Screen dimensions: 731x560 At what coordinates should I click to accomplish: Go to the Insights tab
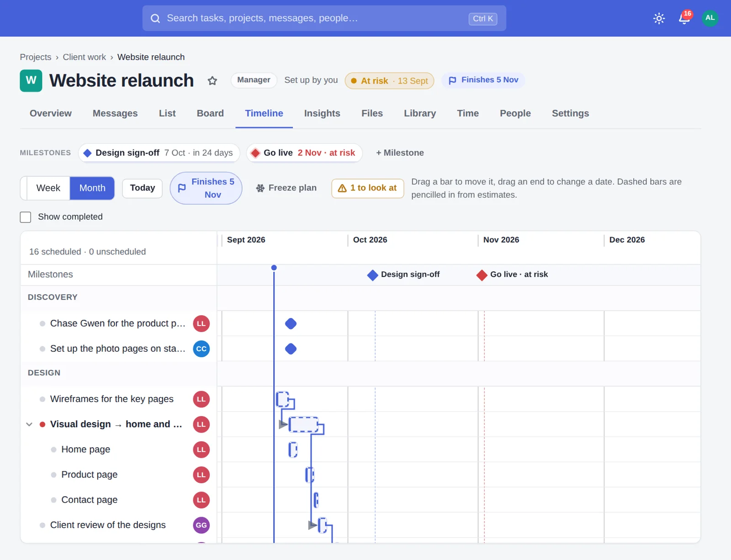(322, 113)
